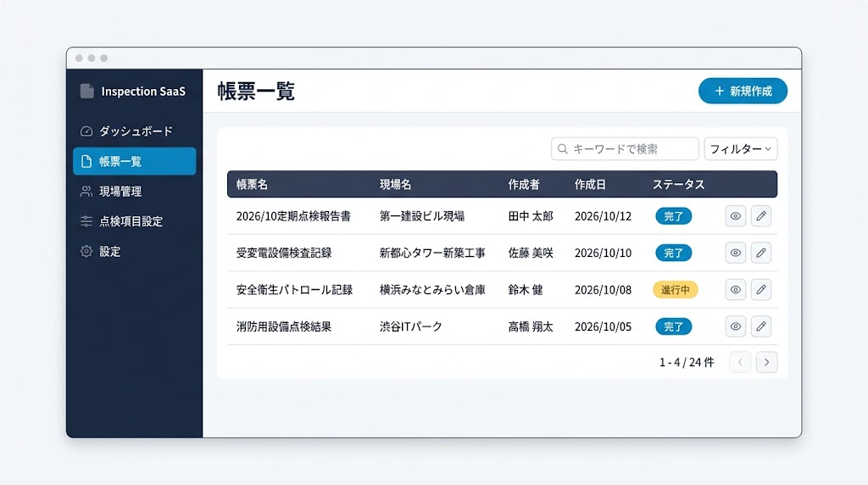Go to previous page with left chevron
Viewport: 868px width, 485px height.
pos(740,362)
